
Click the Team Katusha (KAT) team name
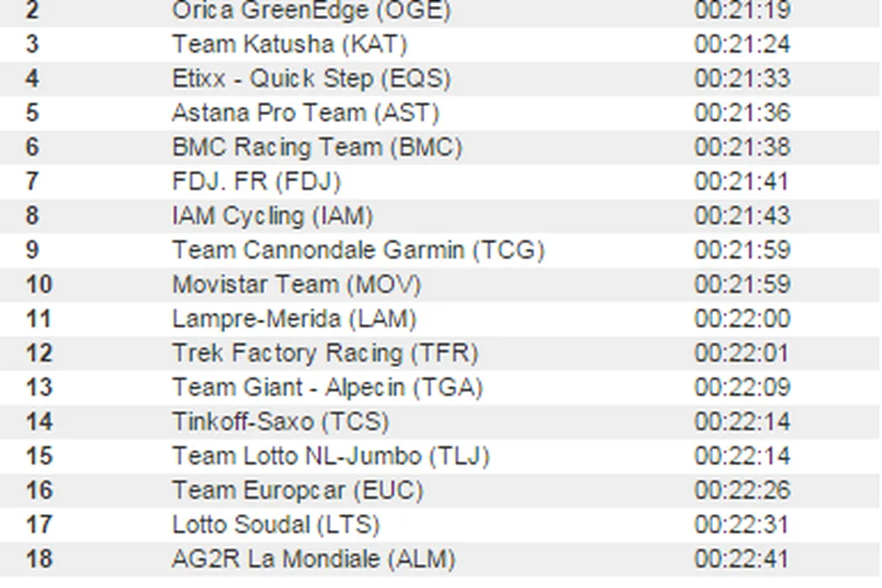(x=289, y=44)
